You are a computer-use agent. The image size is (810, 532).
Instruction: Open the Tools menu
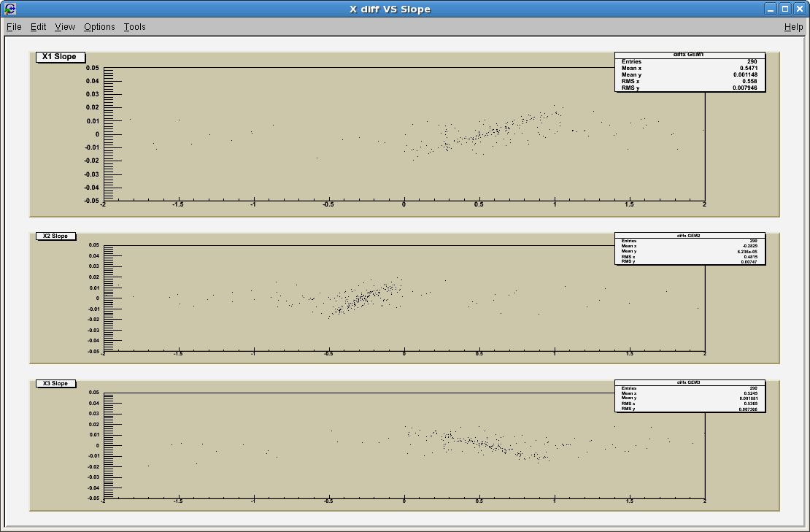tap(134, 27)
